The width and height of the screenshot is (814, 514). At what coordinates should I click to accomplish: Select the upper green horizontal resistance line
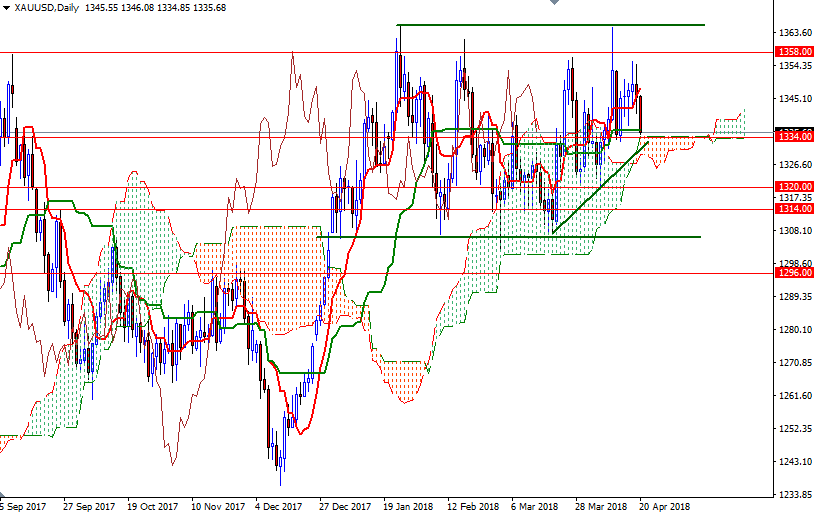pos(550,24)
